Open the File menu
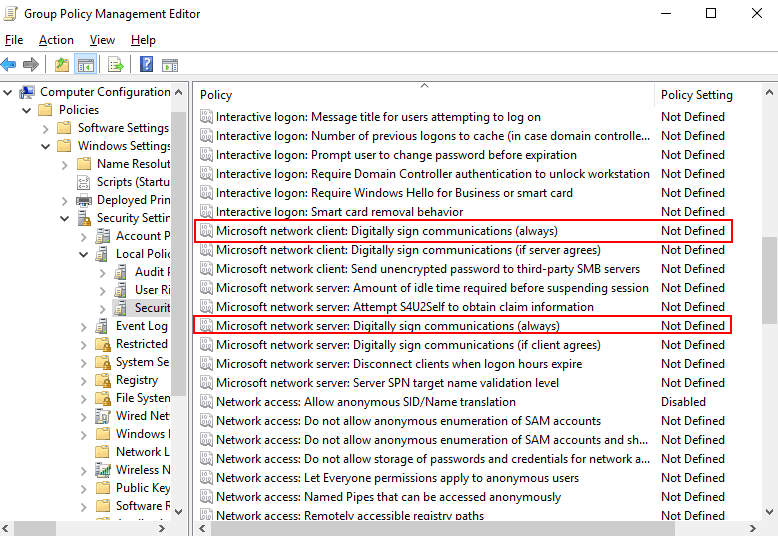The image size is (778, 536). pyautogui.click(x=14, y=40)
